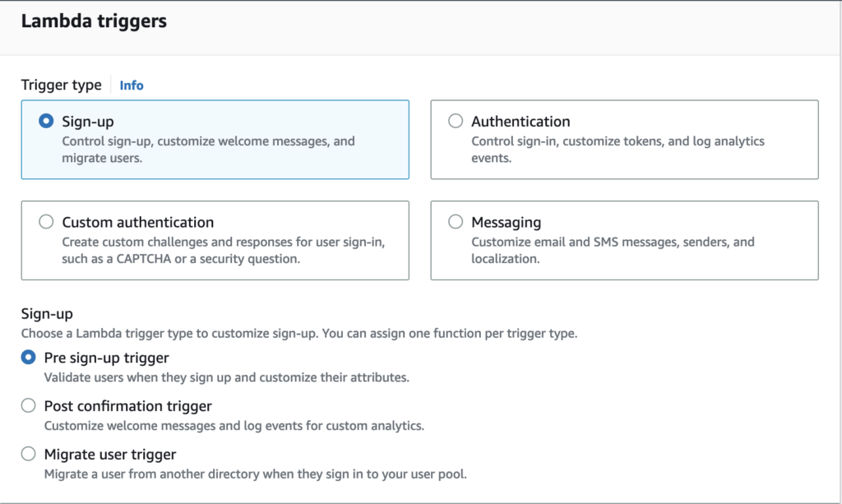
Task: Choose the Migrate user trigger
Action: coord(28,454)
